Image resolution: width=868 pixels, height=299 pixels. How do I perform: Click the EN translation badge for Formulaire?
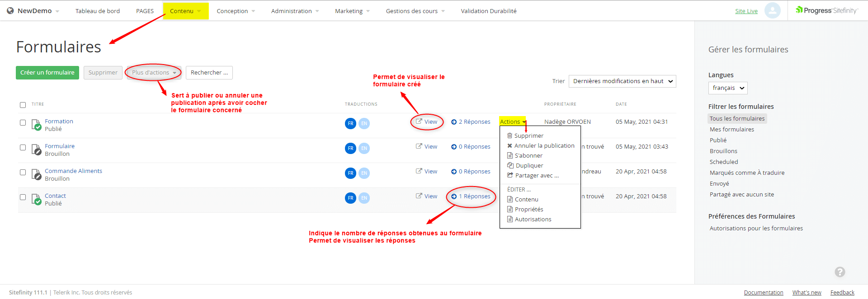pyautogui.click(x=364, y=148)
